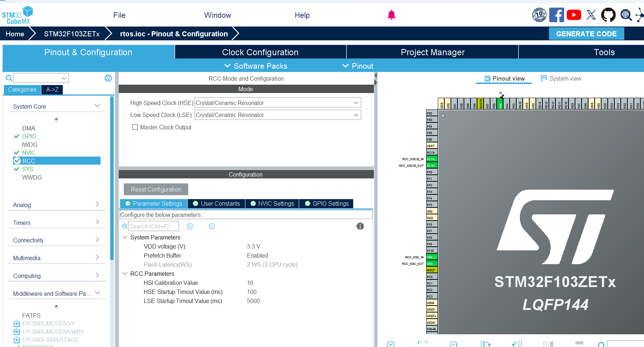Open the GitHub icon link
This screenshot has height=347, width=644.
[x=608, y=15]
